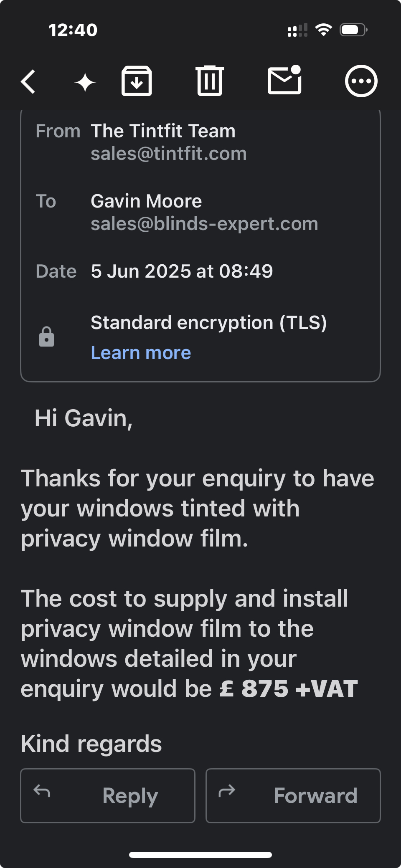Viewport: 401px width, 868px height.
Task: Tap sender address sales@tintfit.com
Action: click(x=169, y=154)
